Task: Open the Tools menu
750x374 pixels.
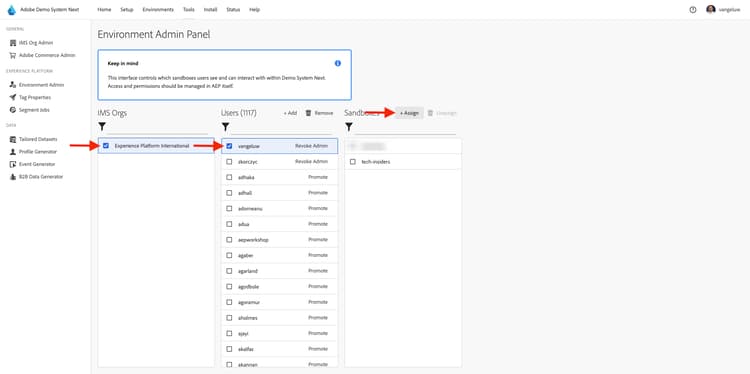Action: 188,10
